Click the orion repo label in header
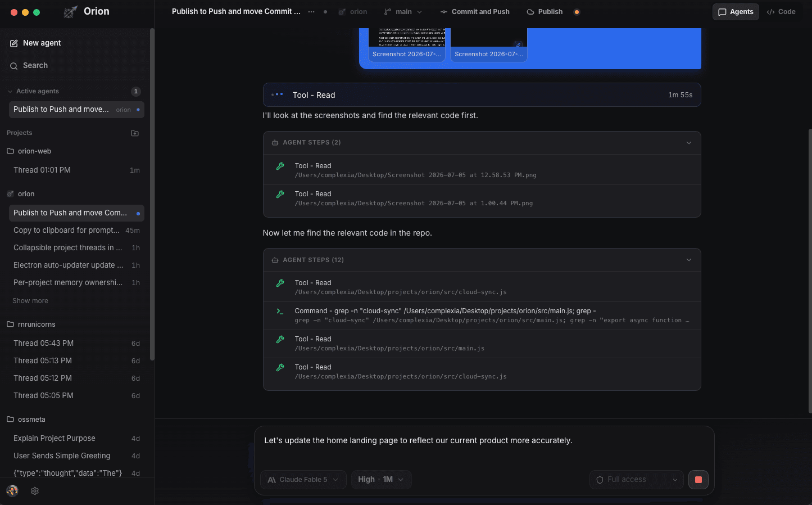 click(x=352, y=12)
